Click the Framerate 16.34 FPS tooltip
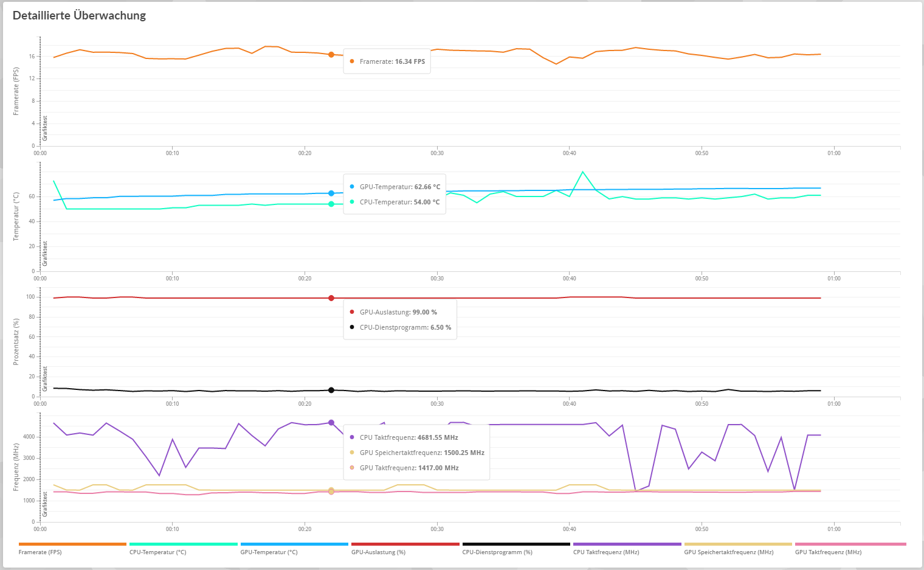Image resolution: width=924 pixels, height=570 pixels. click(x=387, y=61)
